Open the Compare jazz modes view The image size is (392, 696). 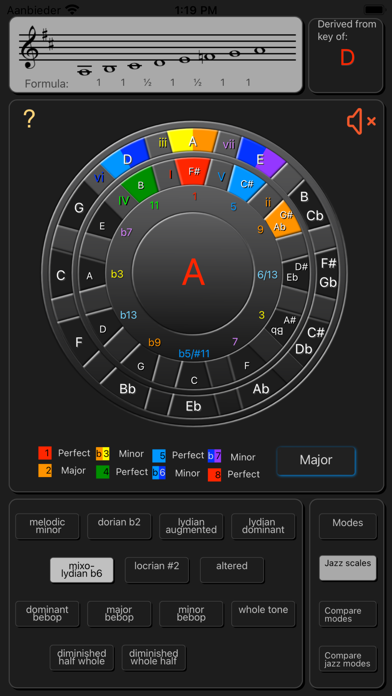click(x=348, y=659)
